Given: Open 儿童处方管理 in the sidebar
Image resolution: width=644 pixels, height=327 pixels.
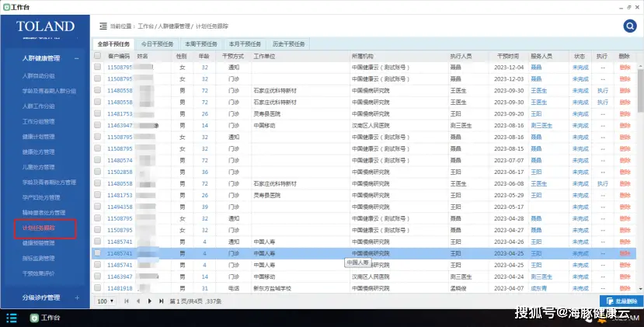Looking at the screenshot, I should point(39,167).
